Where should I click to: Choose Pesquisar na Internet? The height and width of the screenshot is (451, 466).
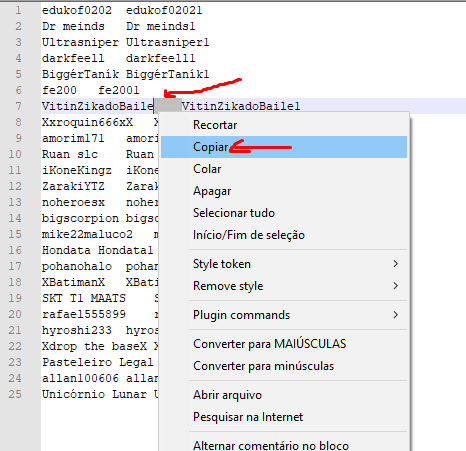284,417
